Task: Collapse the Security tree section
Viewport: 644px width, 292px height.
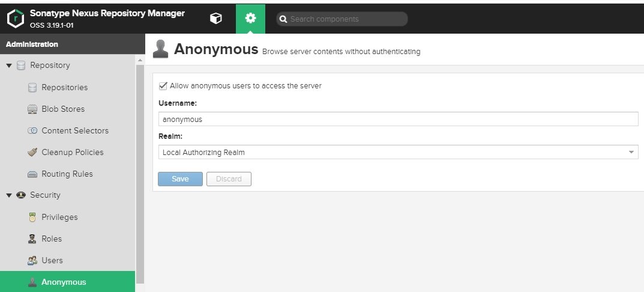Action: pyautogui.click(x=9, y=195)
